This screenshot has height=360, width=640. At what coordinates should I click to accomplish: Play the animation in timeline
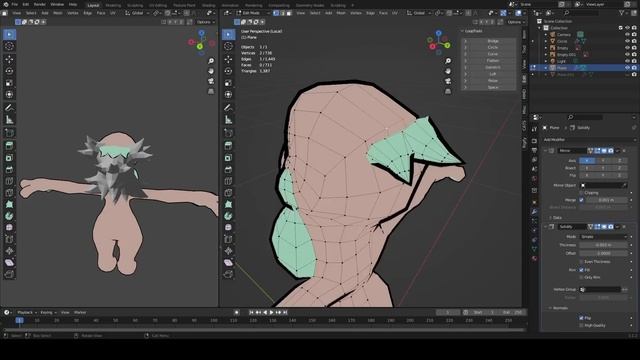click(271, 312)
